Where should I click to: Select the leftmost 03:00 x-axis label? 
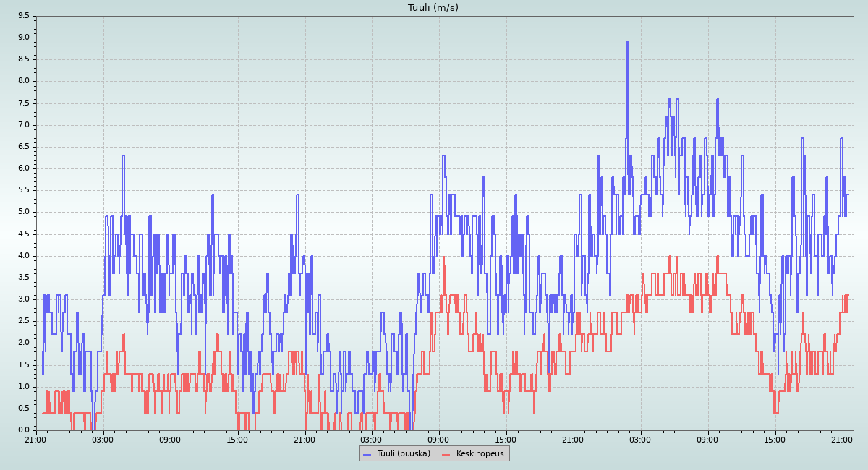tap(103, 439)
